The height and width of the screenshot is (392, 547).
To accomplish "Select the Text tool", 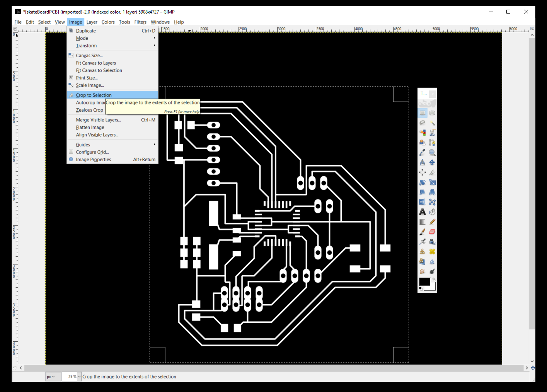I will coord(423,212).
